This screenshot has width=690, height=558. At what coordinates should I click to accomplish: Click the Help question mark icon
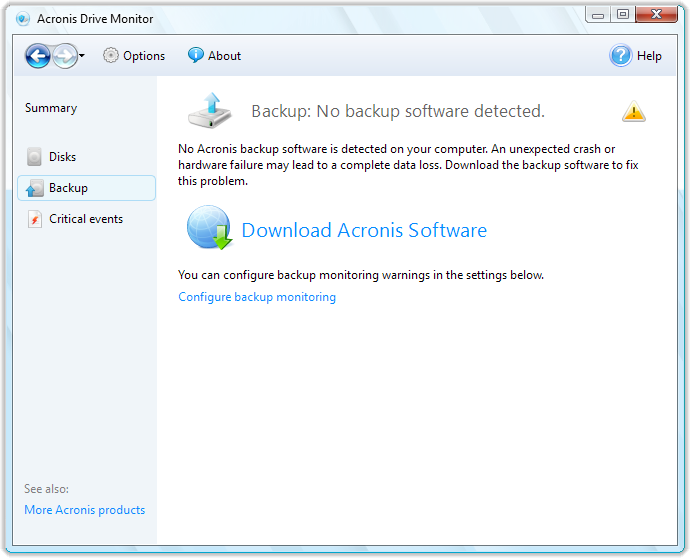coord(620,56)
